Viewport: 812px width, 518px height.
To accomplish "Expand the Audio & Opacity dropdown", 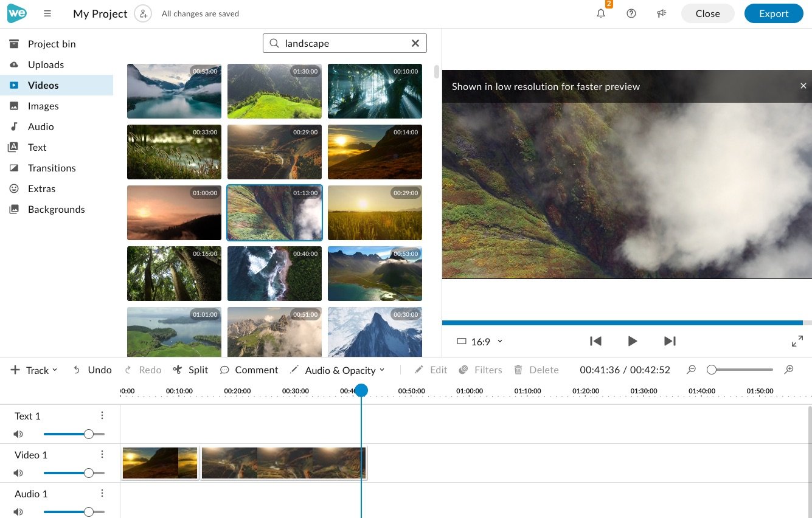I will [x=337, y=370].
